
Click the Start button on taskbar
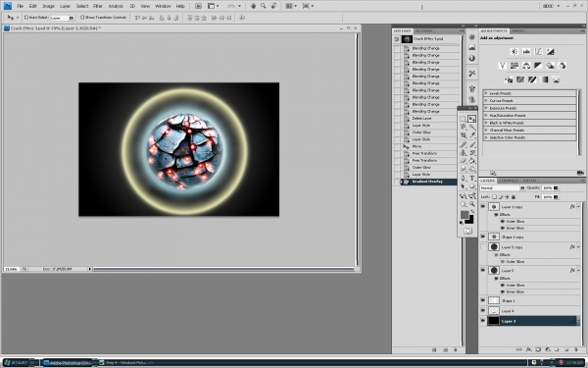19,363
